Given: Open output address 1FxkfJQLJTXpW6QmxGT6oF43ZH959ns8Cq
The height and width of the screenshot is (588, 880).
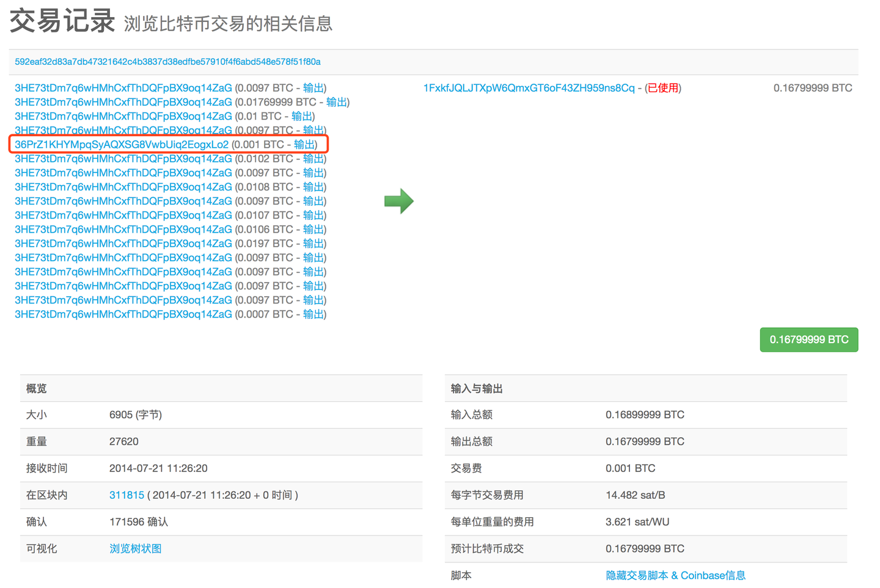Looking at the screenshot, I should pyautogui.click(x=529, y=88).
